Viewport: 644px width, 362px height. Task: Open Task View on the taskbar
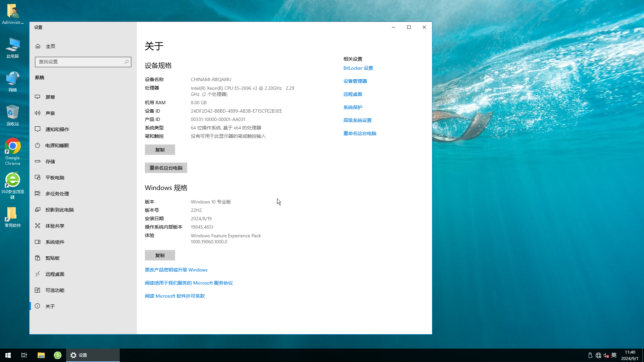pos(24,355)
